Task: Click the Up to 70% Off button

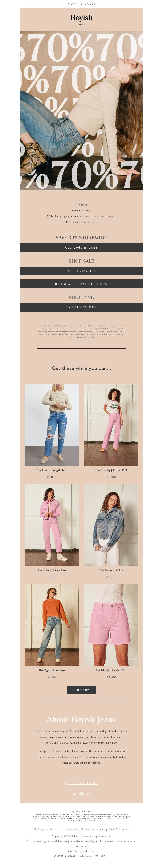Action: click(81, 271)
